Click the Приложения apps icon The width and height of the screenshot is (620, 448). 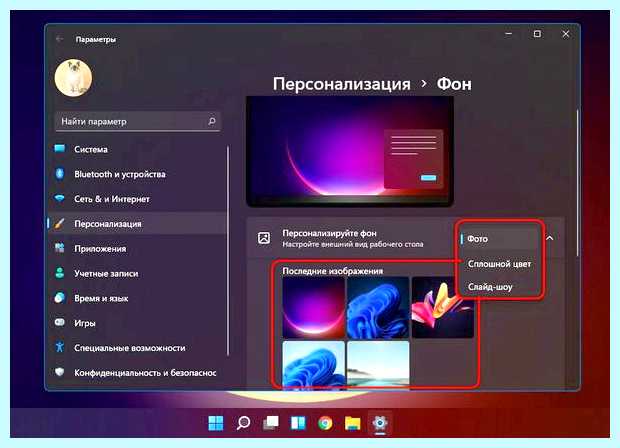click(x=60, y=248)
